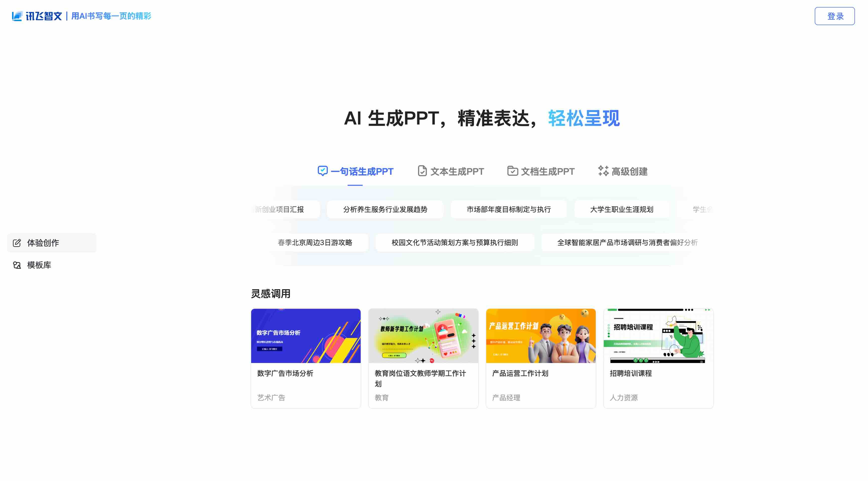868x481 pixels.
Task: Open the 产品运营工作计划 template thumbnail
Action: [x=541, y=336]
